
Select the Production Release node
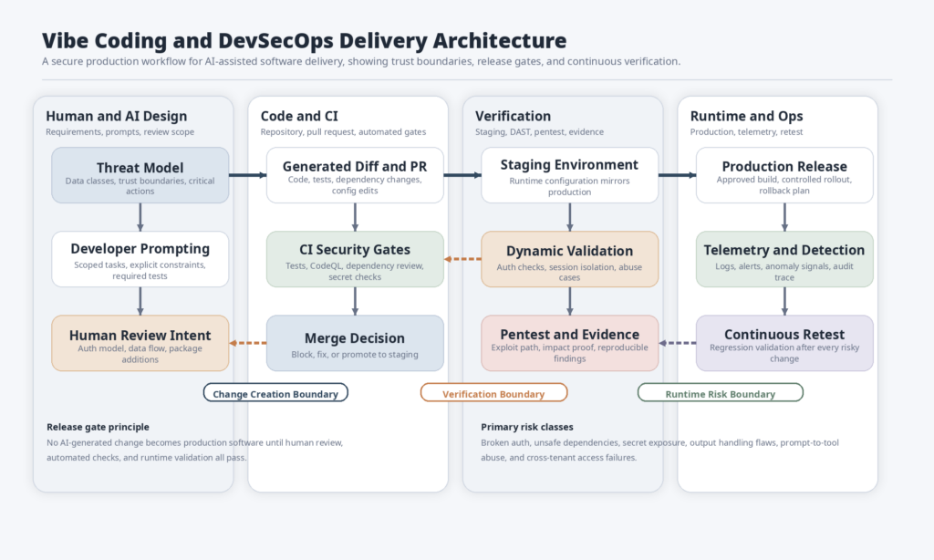click(x=784, y=175)
